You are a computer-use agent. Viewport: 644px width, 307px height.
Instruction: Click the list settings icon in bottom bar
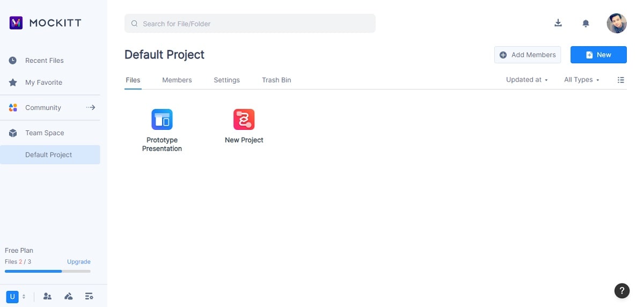[x=89, y=296]
